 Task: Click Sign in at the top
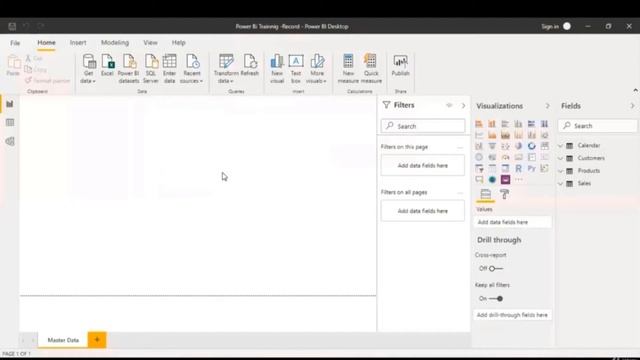[x=550, y=27]
